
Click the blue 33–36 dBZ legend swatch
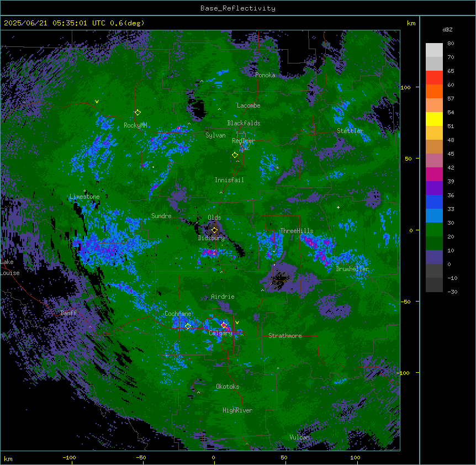coord(434,202)
